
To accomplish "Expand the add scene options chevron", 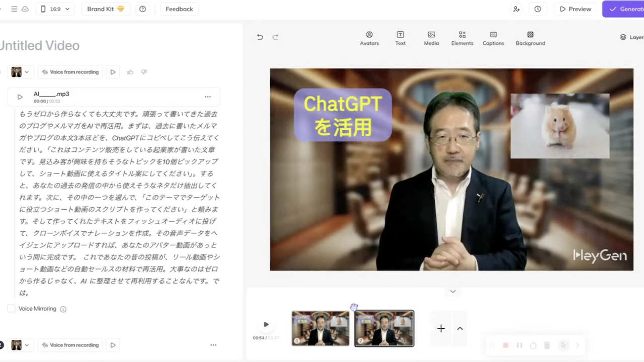I will [460, 328].
